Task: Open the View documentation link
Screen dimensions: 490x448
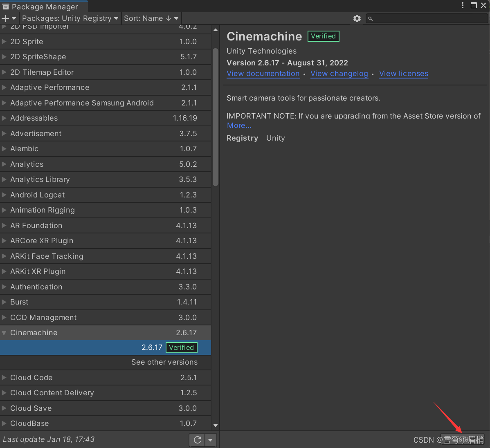Action: [x=263, y=74]
